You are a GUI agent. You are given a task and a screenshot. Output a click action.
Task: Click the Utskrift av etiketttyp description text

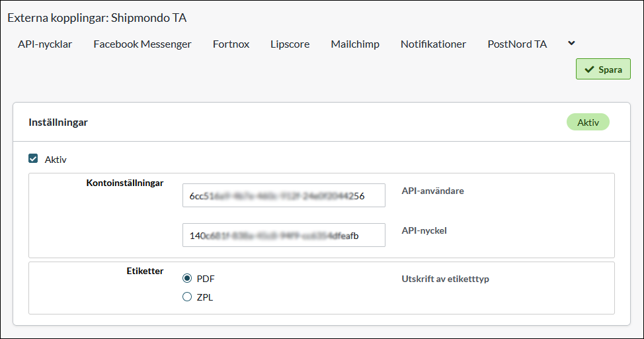[445, 279]
